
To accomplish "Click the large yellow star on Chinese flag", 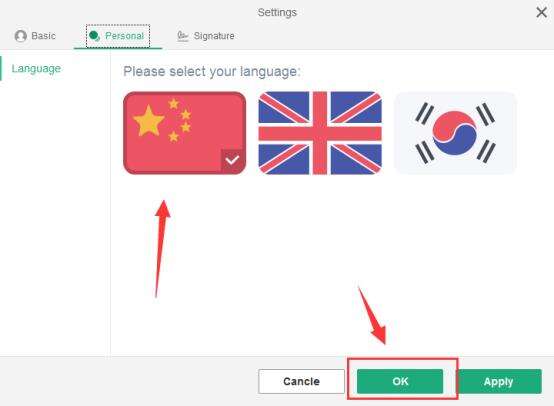I will [x=148, y=121].
